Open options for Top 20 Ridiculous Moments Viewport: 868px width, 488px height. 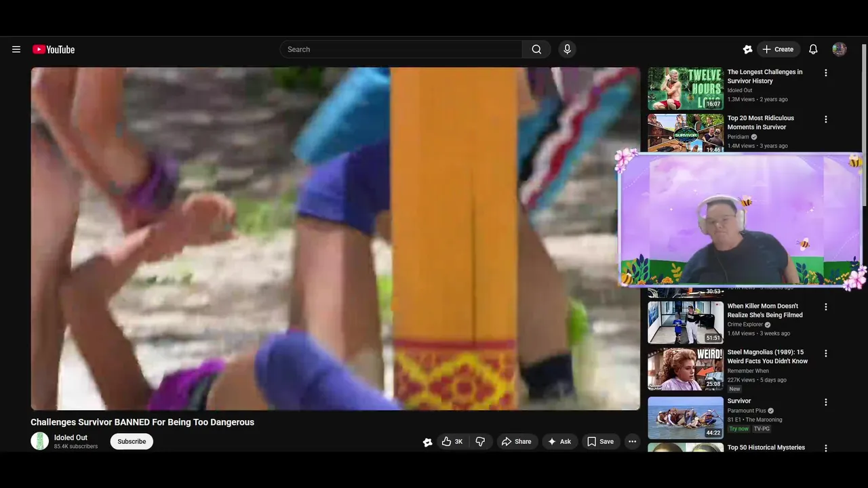825,119
